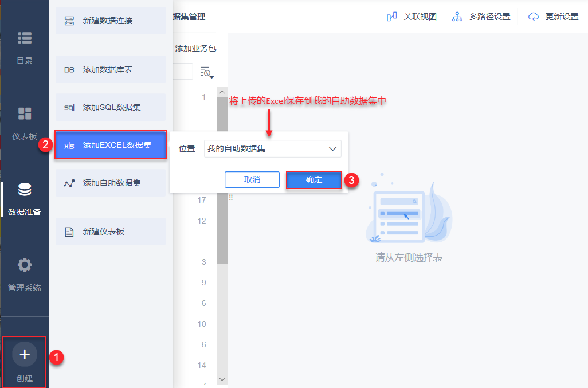Click 多路径设置 text link

point(490,17)
